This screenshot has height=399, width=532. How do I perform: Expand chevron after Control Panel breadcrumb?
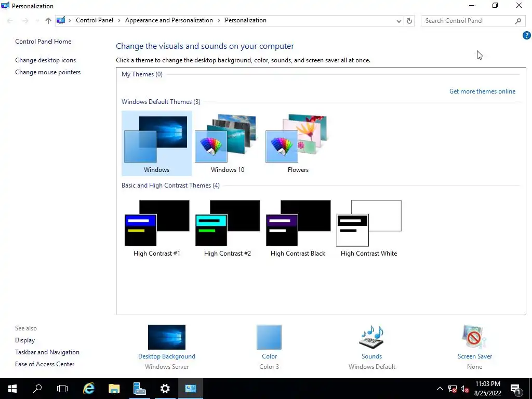coord(119,21)
